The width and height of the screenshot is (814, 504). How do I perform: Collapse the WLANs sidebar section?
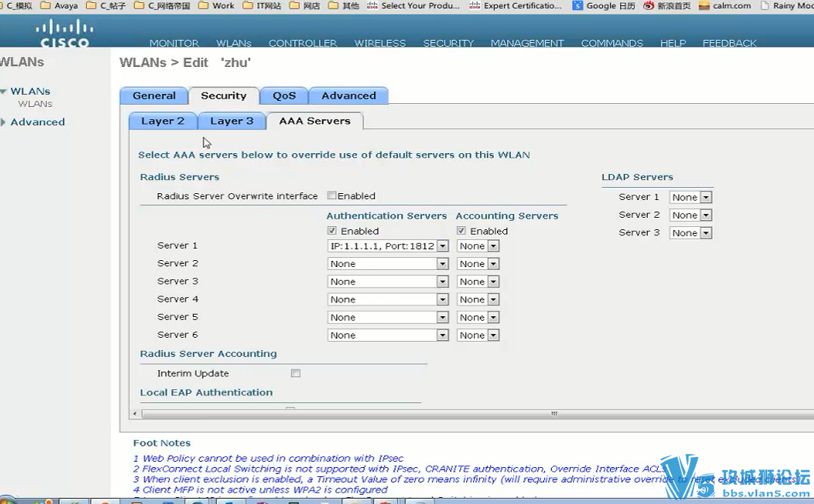3,92
